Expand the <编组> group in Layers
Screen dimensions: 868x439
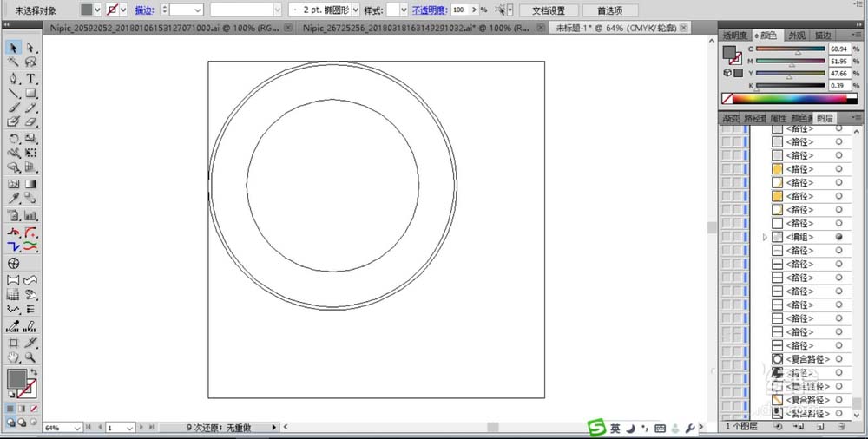point(765,237)
